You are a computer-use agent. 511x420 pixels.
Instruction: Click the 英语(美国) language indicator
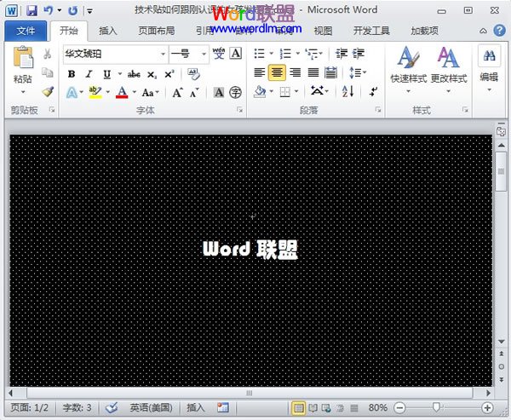pyautogui.click(x=151, y=407)
